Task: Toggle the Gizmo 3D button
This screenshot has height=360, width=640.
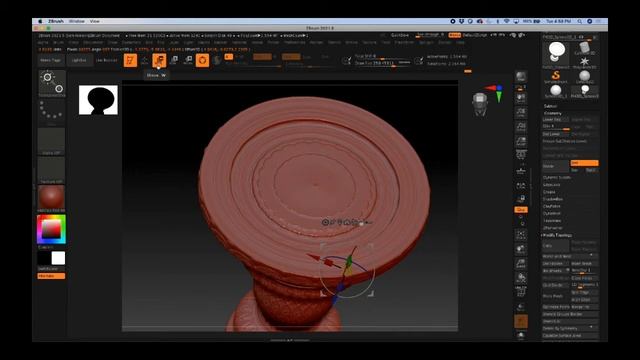Action: tap(202, 60)
